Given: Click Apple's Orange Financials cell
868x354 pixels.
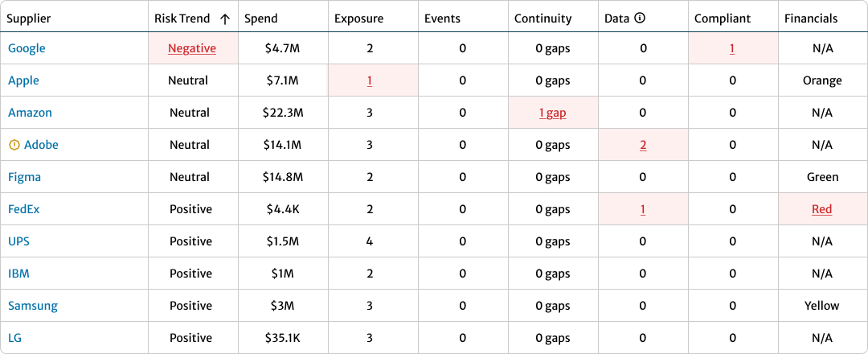Looking at the screenshot, I should click(822, 80).
